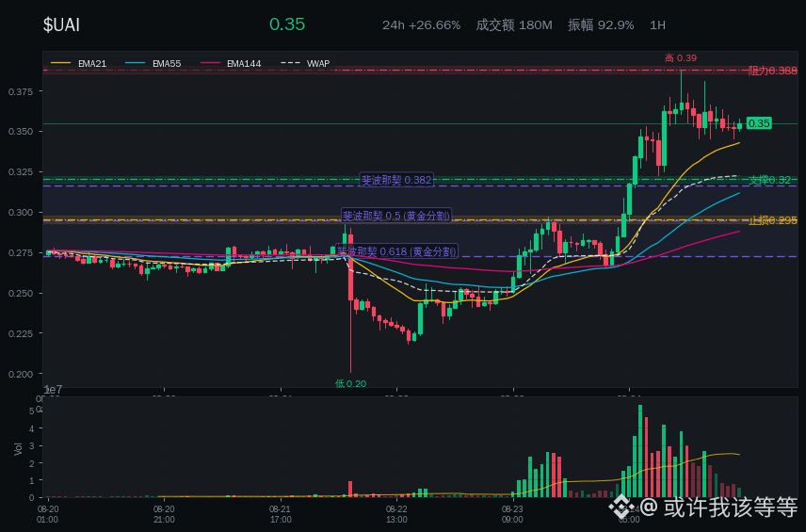Click the 08-22 13:00 time label
Screen dimensions: 806x532
(396, 514)
